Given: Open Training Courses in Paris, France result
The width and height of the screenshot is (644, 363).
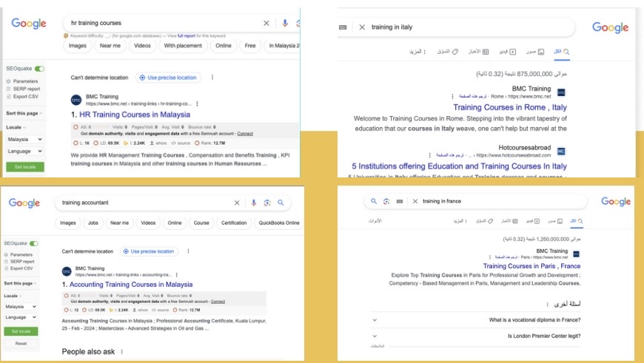Looking at the screenshot, I should 531,266.
